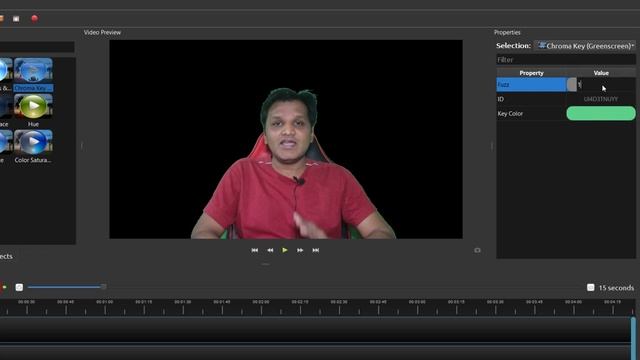This screenshot has height=360, width=640.
Task: Click the Properties panel title
Action: [x=507, y=32]
